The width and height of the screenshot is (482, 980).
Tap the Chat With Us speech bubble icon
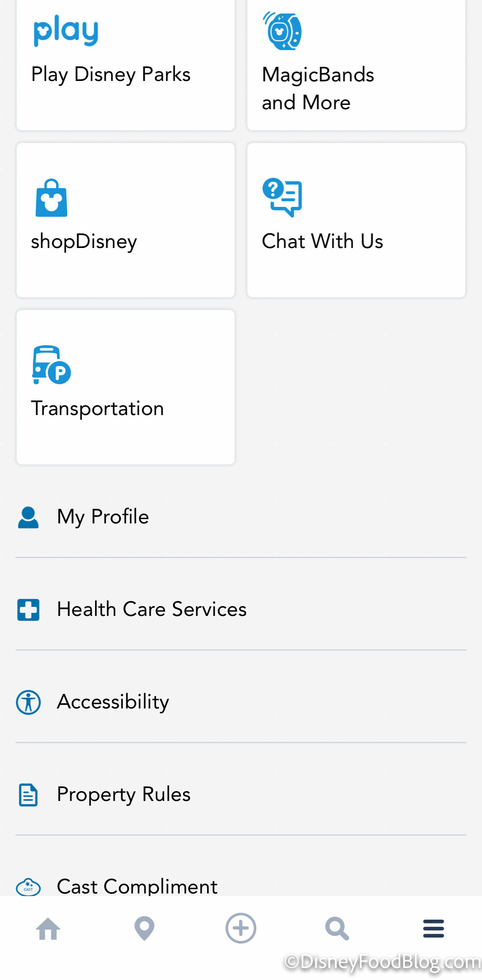coord(282,197)
